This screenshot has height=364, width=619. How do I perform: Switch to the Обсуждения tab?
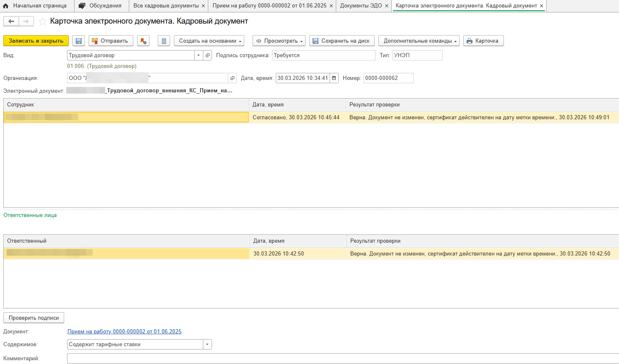(101, 6)
